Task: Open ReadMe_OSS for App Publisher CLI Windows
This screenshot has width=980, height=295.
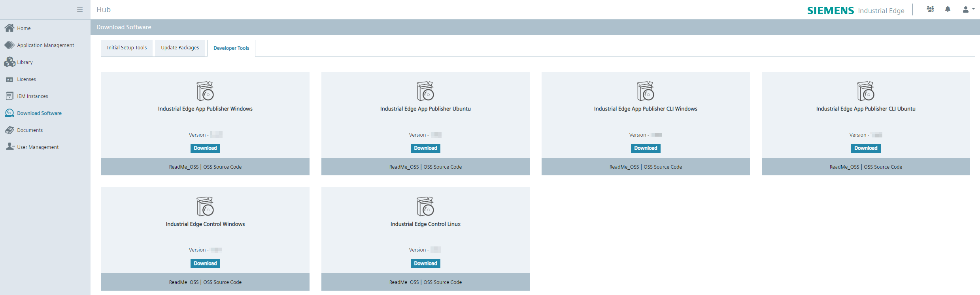Action: 624,167
